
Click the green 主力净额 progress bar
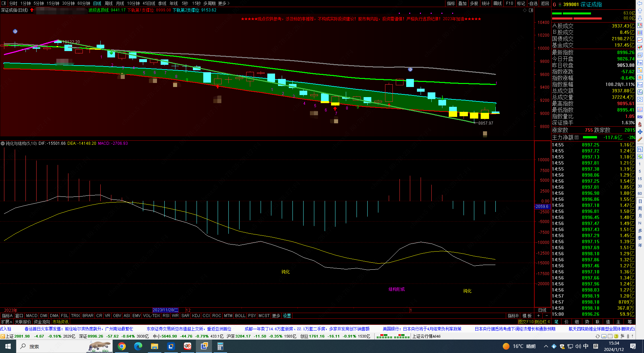click(x=590, y=137)
